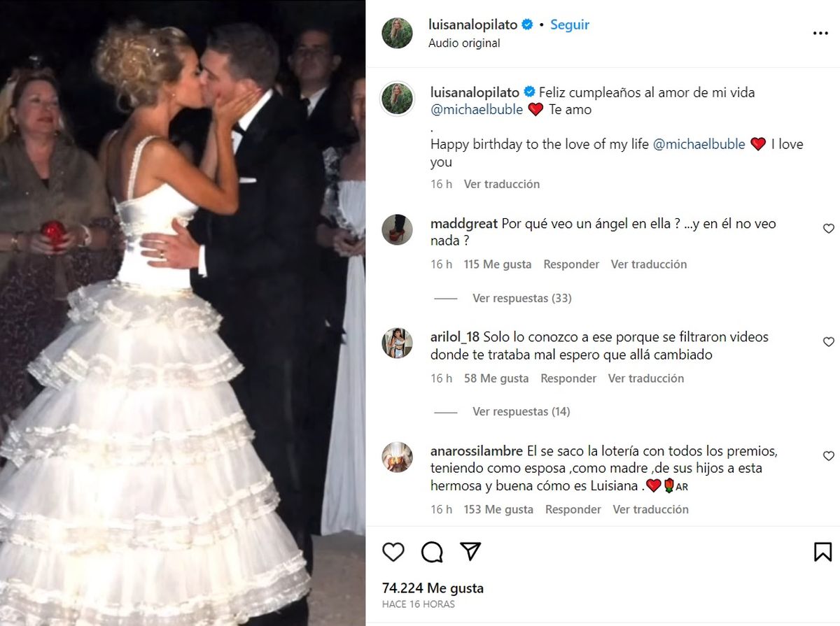The height and width of the screenshot is (626, 840).
Task: Open the three-dots more options menu
Action: [x=820, y=33]
